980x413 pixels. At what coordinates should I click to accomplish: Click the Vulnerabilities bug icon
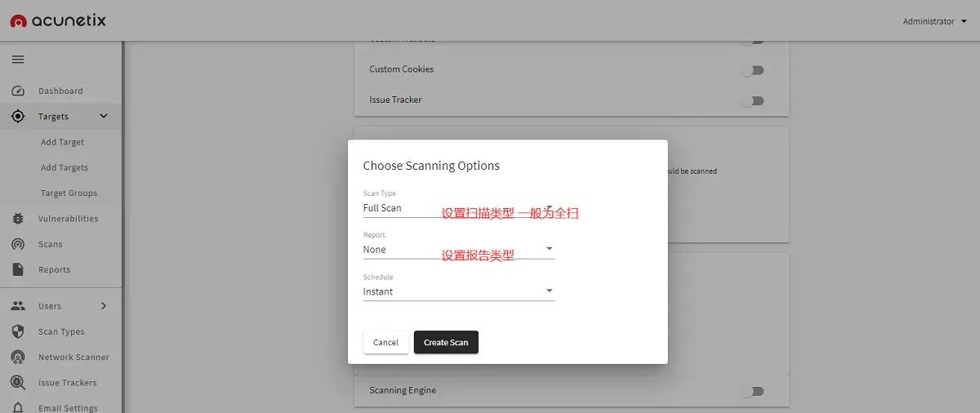coord(18,219)
